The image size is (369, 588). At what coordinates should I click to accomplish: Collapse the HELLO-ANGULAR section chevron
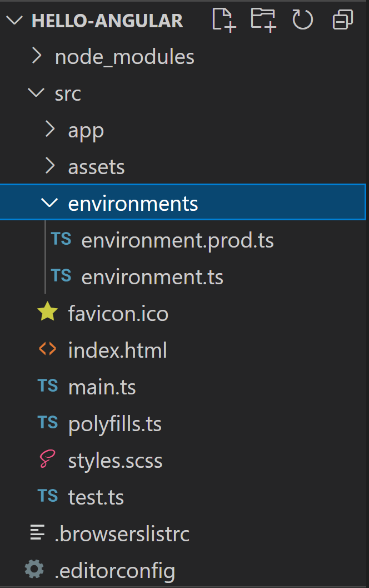pos(14,21)
